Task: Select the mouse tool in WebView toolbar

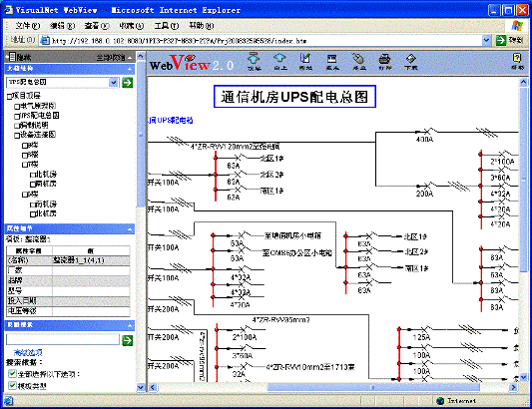Action: pyautogui.click(x=358, y=62)
